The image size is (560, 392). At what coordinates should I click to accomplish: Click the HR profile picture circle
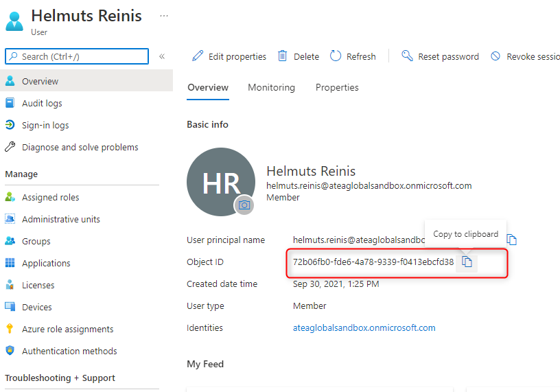click(x=221, y=181)
